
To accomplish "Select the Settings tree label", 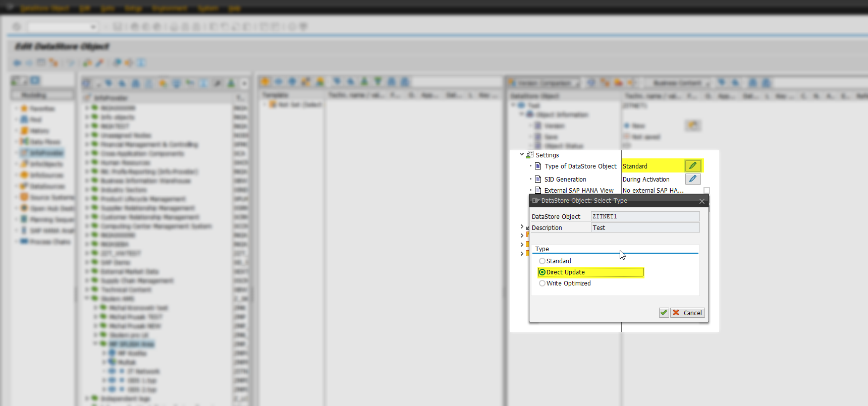I will coord(547,155).
